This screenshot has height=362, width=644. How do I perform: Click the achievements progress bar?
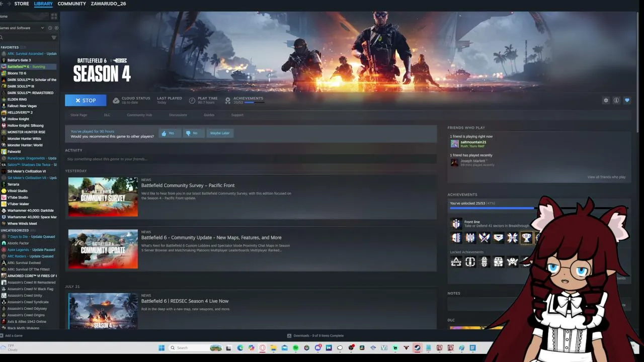[x=493, y=208]
